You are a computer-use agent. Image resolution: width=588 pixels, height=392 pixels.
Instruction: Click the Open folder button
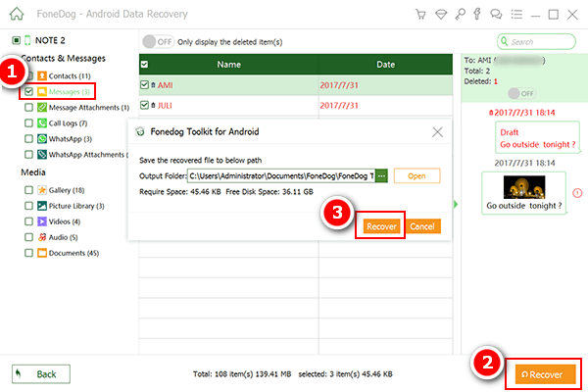416,176
